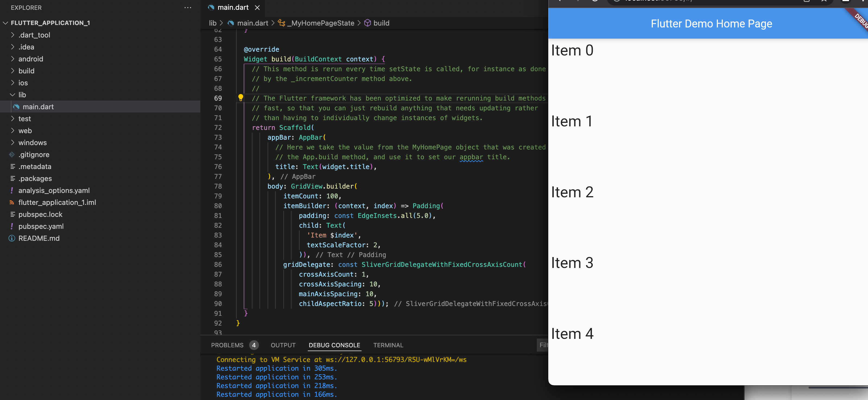Viewport: 868px width, 400px height.
Task: Expand the build folder in Explorer
Action: pyautogui.click(x=12, y=71)
